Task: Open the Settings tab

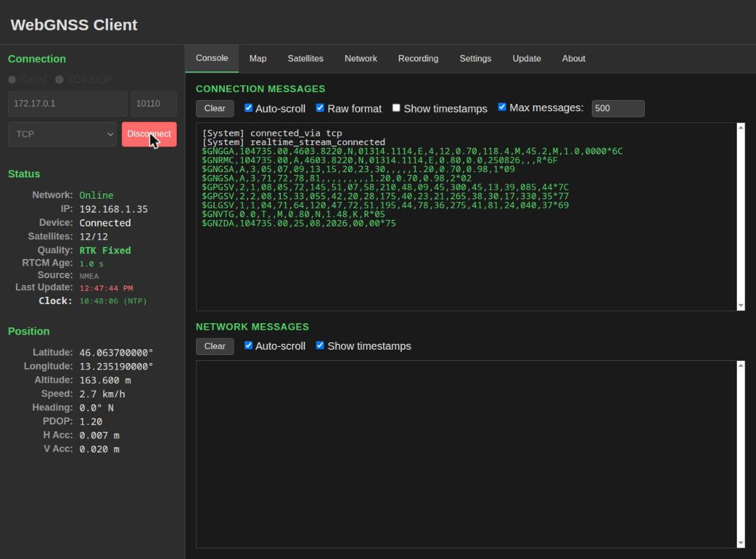Action: [x=475, y=59]
